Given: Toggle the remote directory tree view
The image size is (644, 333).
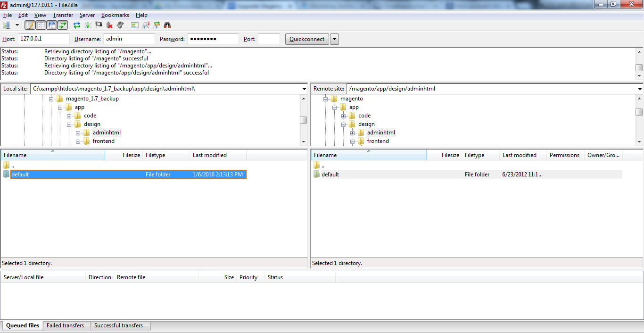Looking at the screenshot, I should point(52,25).
